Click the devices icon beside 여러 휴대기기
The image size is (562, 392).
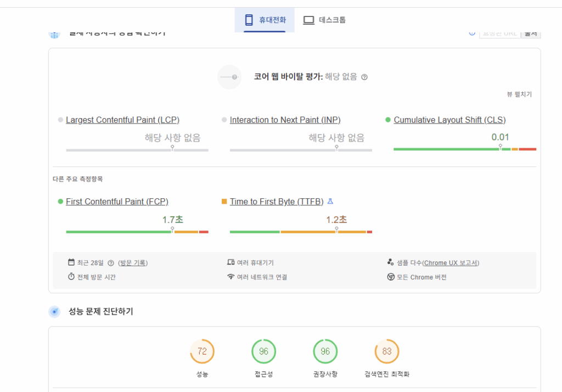pos(231,262)
